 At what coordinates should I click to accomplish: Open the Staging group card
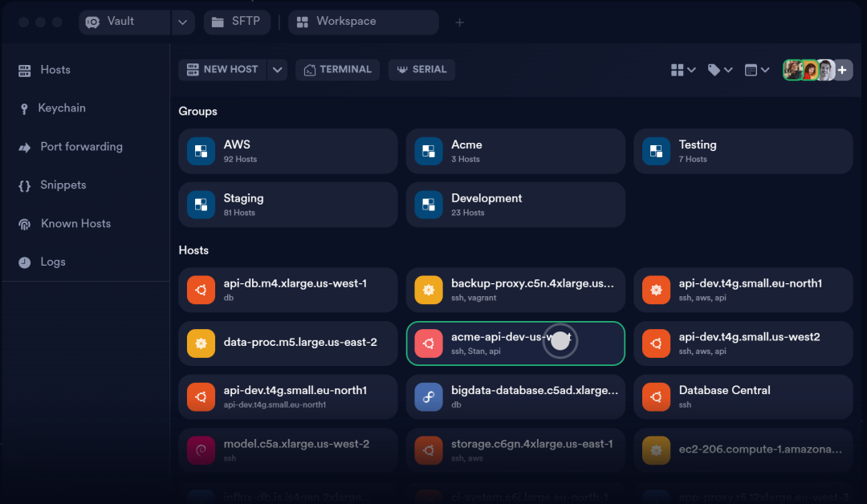point(288,205)
